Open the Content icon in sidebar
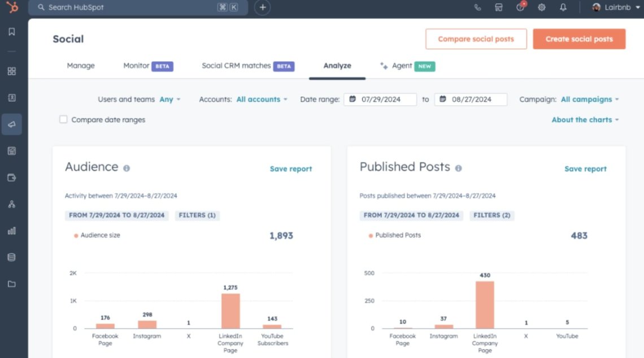 point(11,151)
